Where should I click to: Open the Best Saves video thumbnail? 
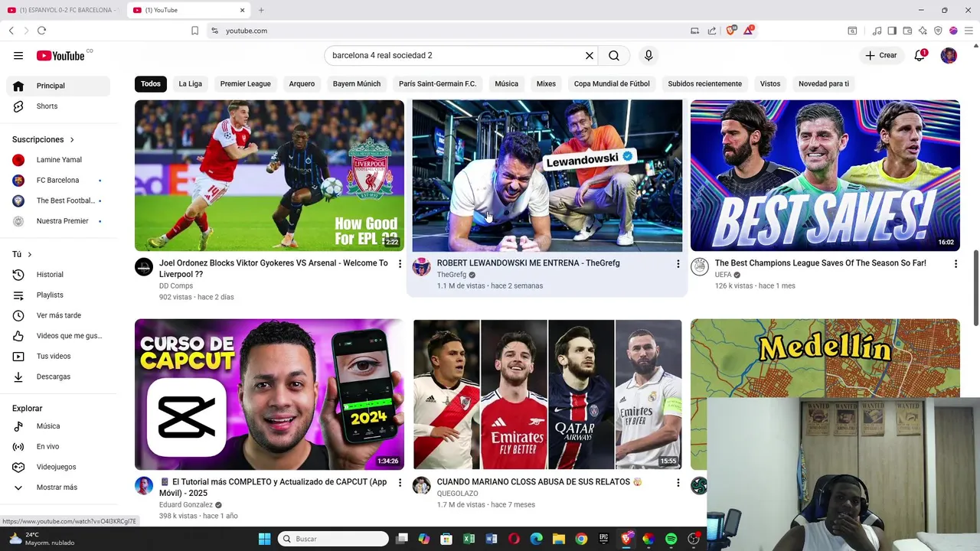(825, 175)
